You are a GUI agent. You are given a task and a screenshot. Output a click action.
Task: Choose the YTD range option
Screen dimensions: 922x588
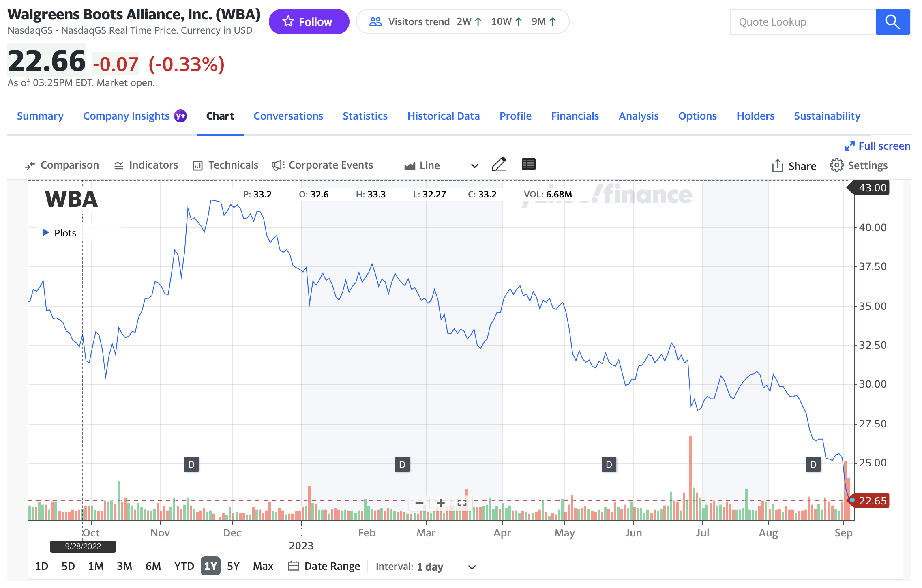184,566
